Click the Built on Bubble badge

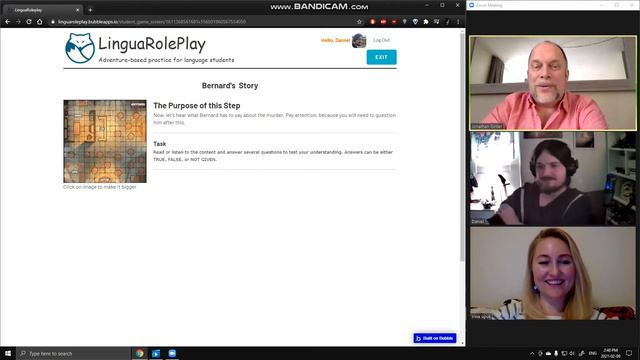point(435,338)
